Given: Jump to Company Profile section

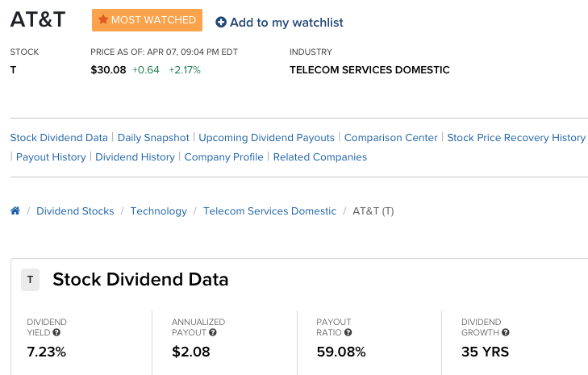Looking at the screenshot, I should (224, 157).
